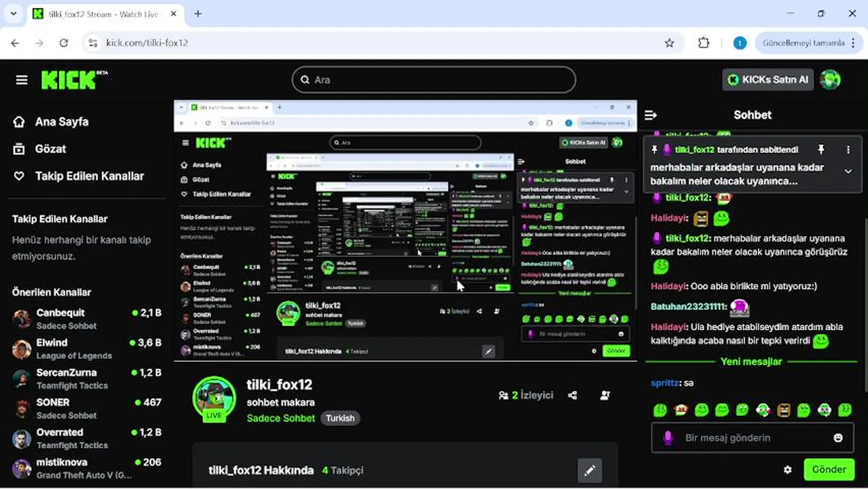Collapse the Sohbet chat panel icon
This screenshot has height=489, width=868.
[651, 115]
